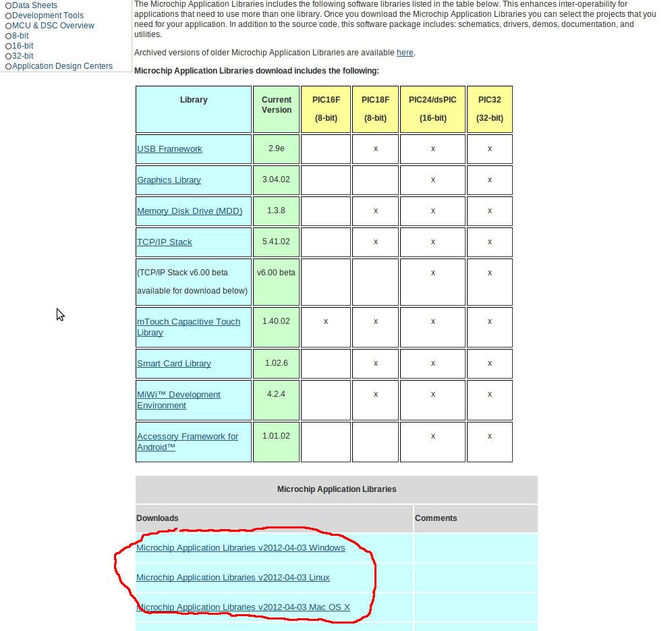Open the Graphics Library link

point(169,180)
